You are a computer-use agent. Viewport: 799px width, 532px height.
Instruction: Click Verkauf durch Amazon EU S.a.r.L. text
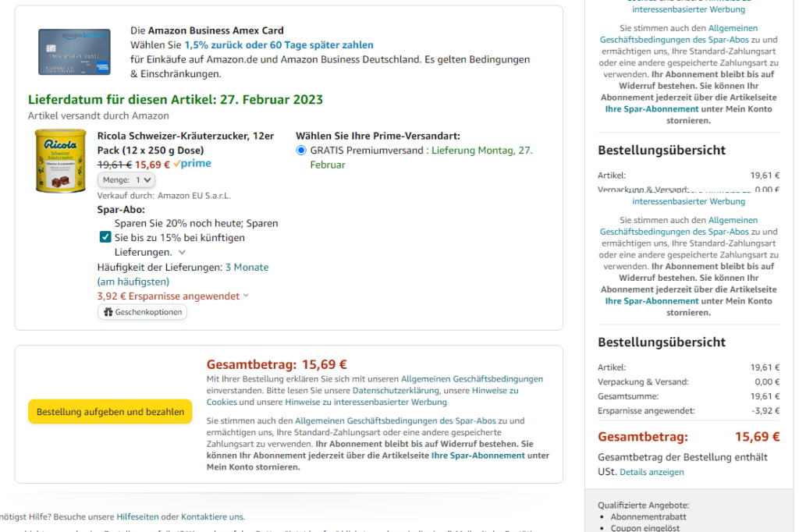pos(164,196)
